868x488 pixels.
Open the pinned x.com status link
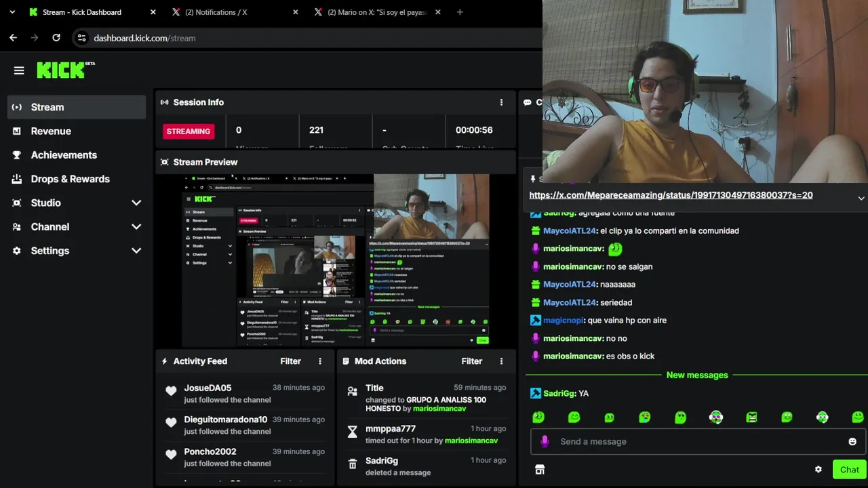coord(671,195)
